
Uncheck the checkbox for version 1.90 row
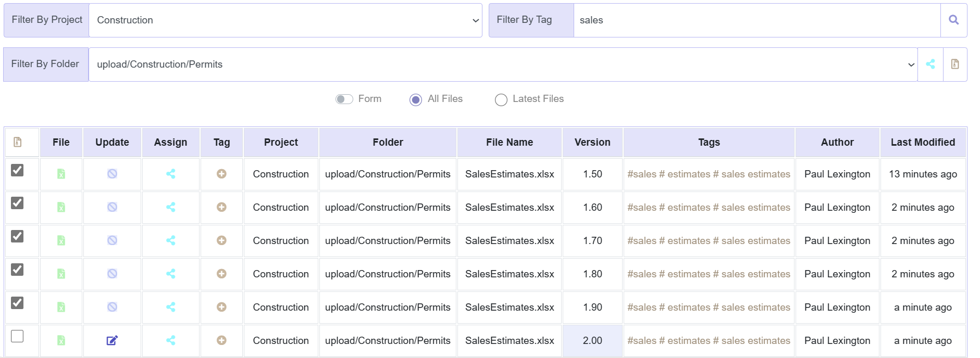pos(17,303)
